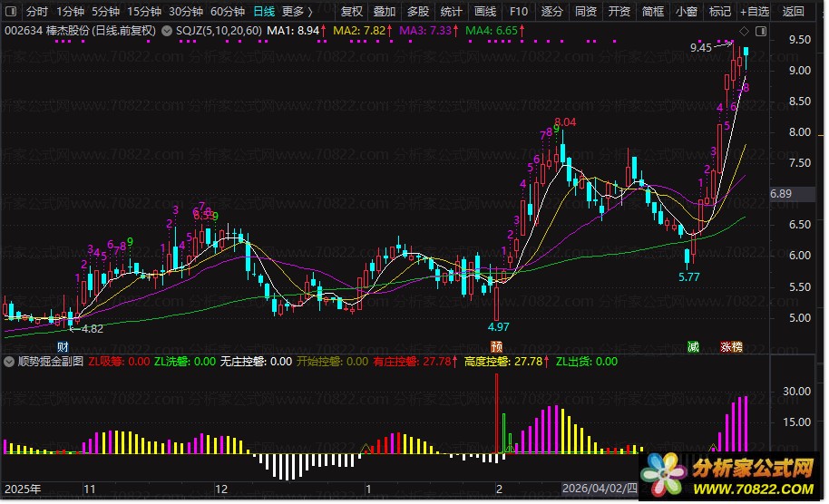The height and width of the screenshot is (504, 829).
Task: Click the 开资 toolbar button
Action: tap(619, 11)
